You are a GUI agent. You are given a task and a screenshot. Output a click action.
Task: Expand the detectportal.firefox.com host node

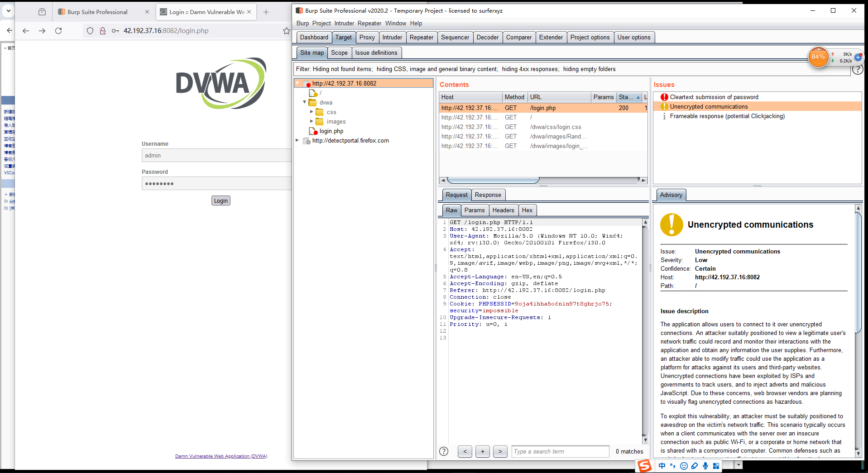297,140
